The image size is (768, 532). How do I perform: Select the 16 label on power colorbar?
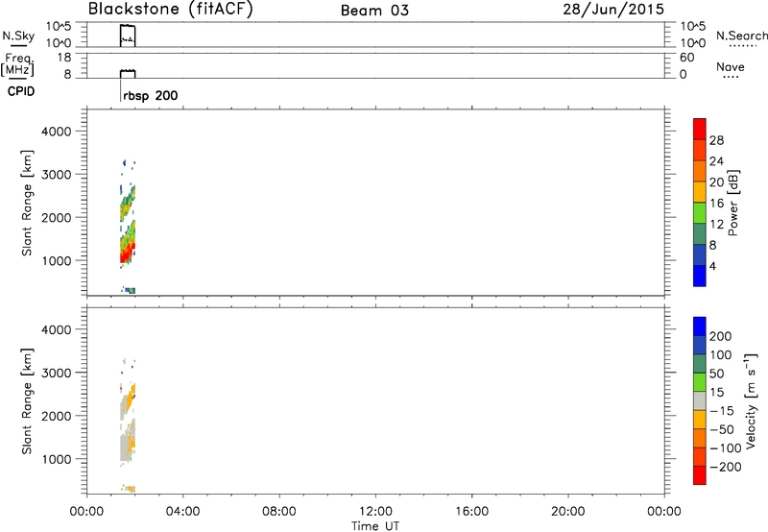pyautogui.click(x=716, y=204)
